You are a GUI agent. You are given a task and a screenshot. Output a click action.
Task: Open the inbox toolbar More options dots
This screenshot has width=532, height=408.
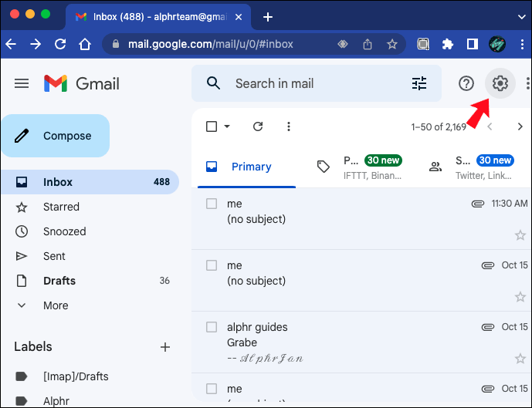coord(289,126)
